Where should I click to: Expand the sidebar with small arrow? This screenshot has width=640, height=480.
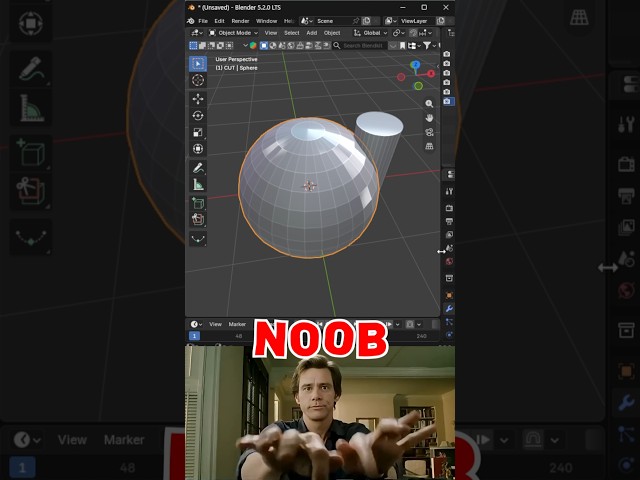[438, 66]
